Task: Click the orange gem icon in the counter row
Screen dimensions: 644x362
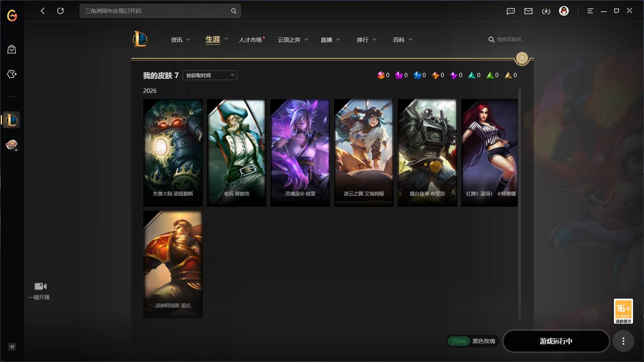Action: [x=435, y=75]
